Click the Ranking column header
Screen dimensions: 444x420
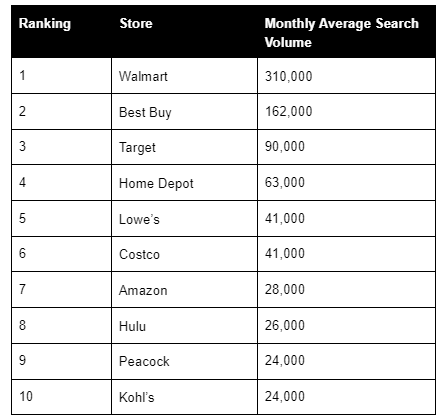coord(61,32)
